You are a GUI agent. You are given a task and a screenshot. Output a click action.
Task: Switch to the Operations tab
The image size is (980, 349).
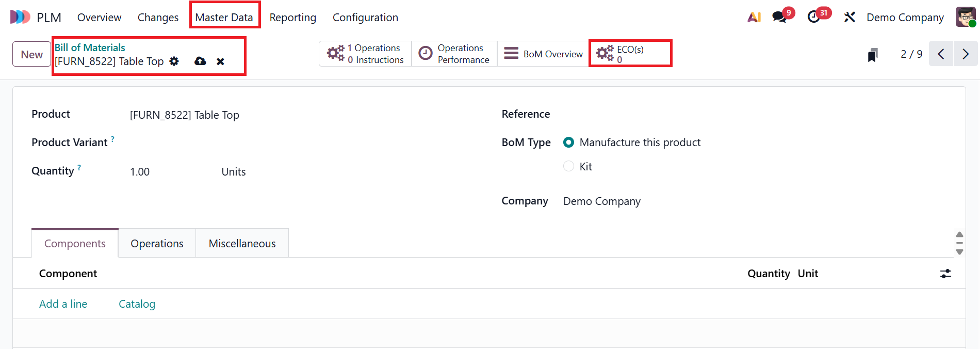coord(156,243)
